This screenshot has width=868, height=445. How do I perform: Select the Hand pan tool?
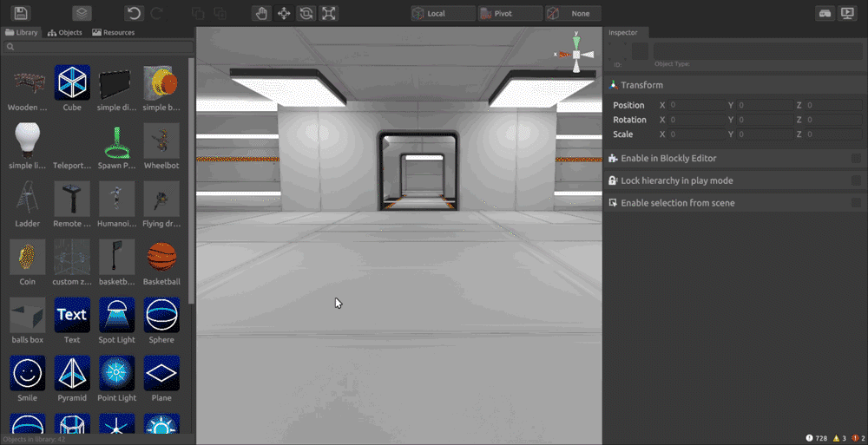261,13
